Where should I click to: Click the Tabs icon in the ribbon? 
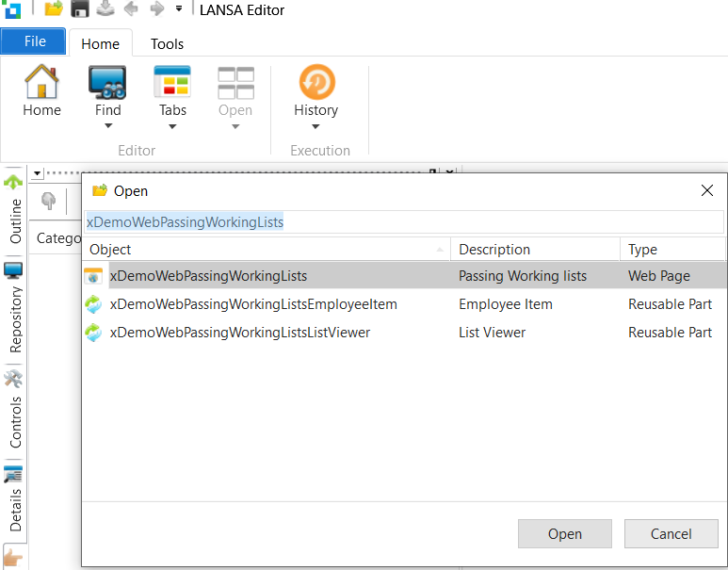pyautogui.click(x=172, y=83)
